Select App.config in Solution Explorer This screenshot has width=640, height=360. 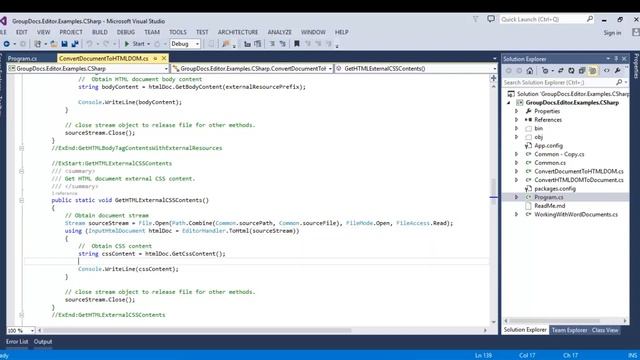(548, 145)
